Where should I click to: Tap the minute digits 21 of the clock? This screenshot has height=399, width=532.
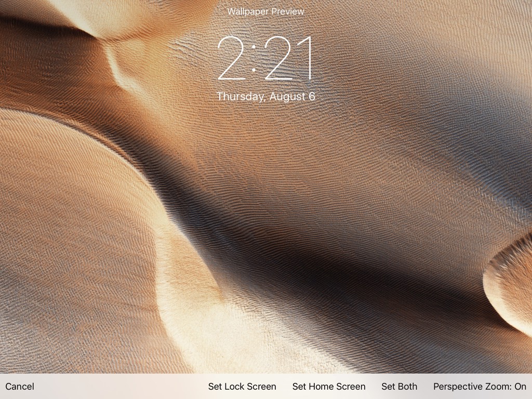point(290,59)
